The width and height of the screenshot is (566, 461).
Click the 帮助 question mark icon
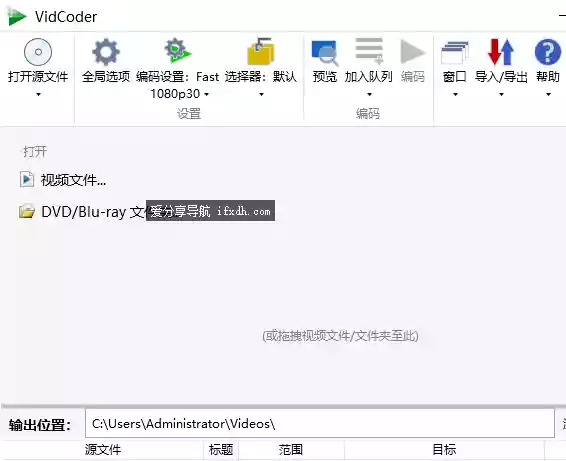click(x=548, y=52)
